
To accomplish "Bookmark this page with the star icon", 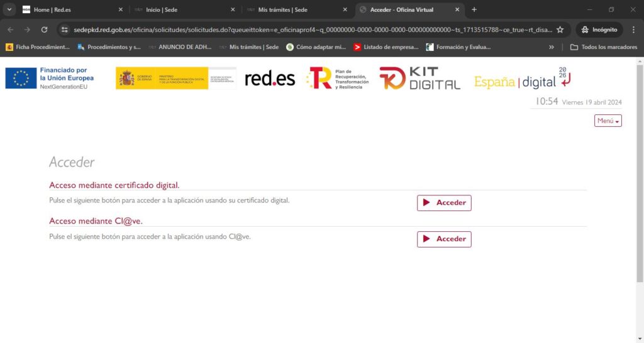I will click(x=560, y=30).
